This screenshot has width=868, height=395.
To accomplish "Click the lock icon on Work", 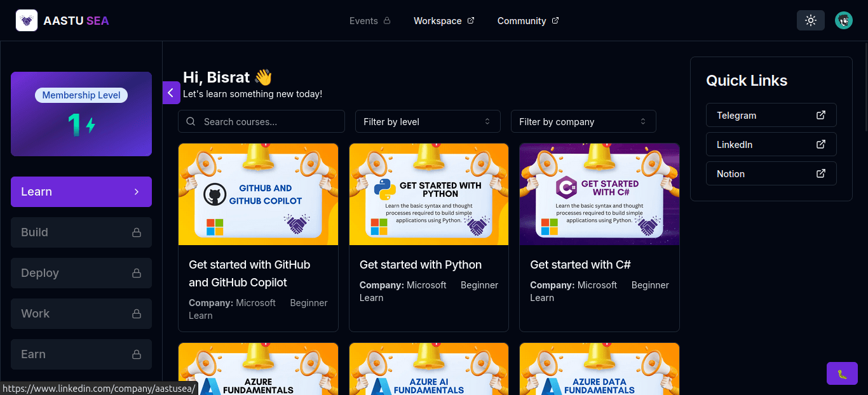I will coord(136,314).
